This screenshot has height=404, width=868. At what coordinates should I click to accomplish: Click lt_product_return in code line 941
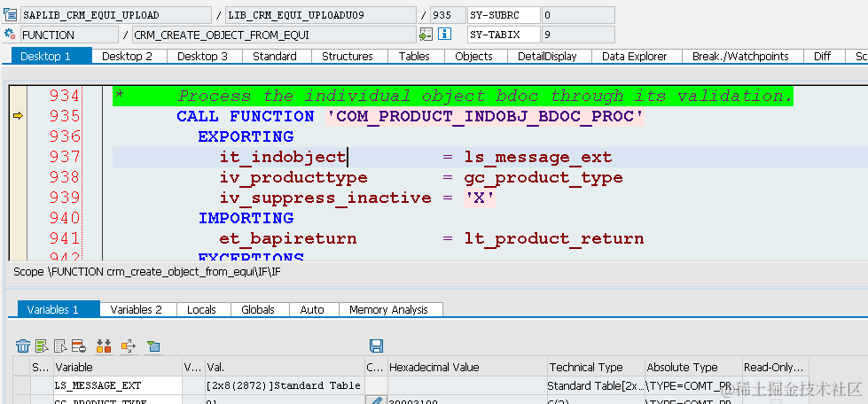click(x=554, y=238)
